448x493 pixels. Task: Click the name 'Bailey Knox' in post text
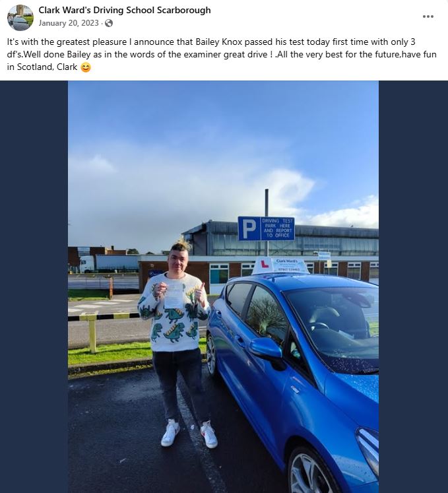click(219, 42)
